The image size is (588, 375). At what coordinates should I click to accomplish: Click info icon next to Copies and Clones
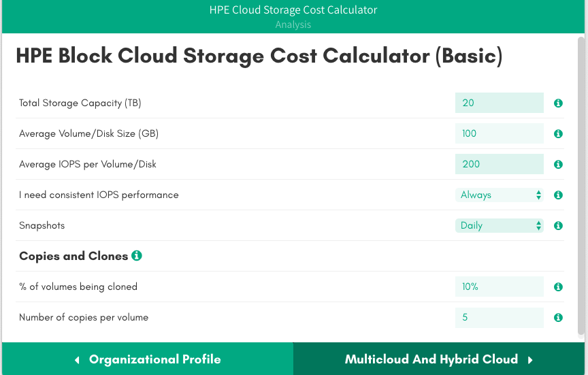137,256
